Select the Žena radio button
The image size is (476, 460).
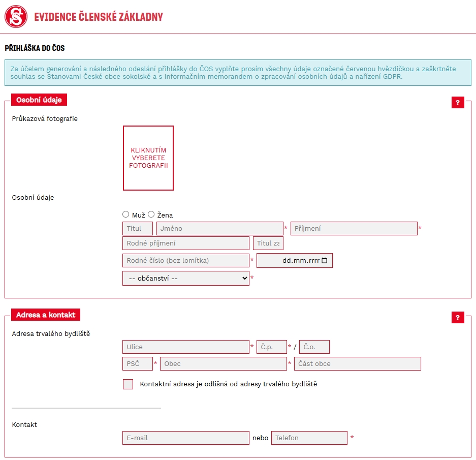pyautogui.click(x=151, y=214)
